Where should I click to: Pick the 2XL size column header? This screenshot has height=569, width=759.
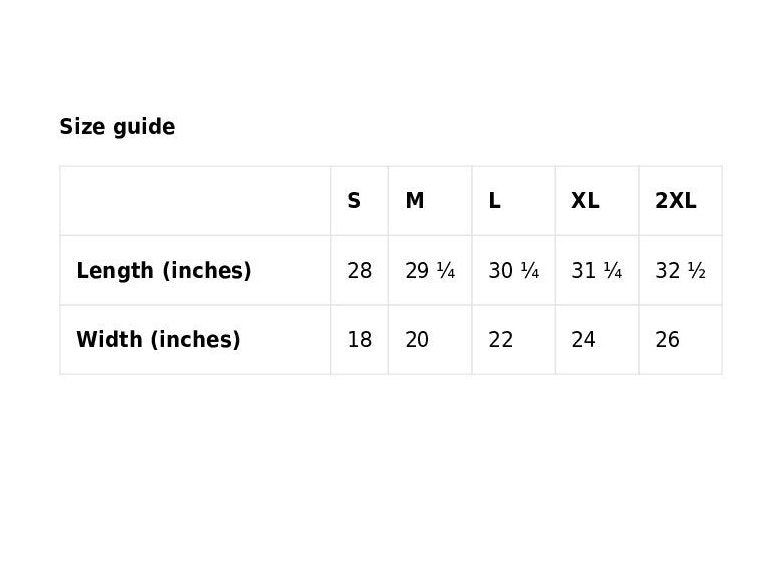pos(676,201)
